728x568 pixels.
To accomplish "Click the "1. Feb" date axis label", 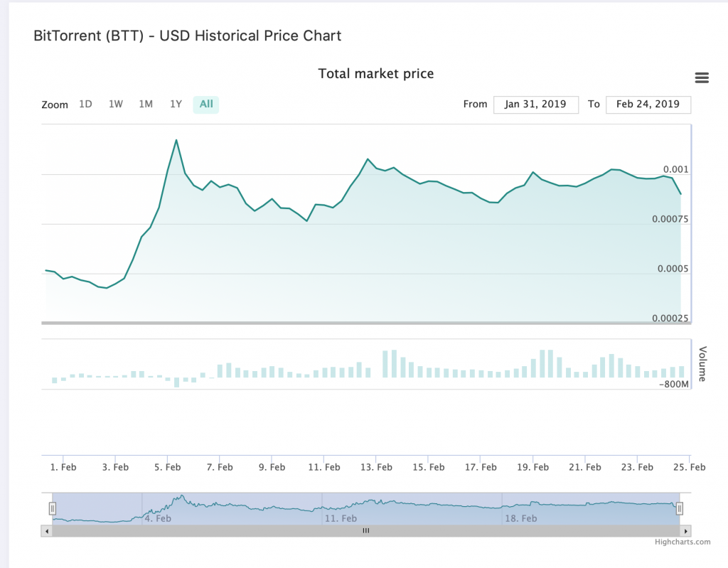I will coord(63,467).
